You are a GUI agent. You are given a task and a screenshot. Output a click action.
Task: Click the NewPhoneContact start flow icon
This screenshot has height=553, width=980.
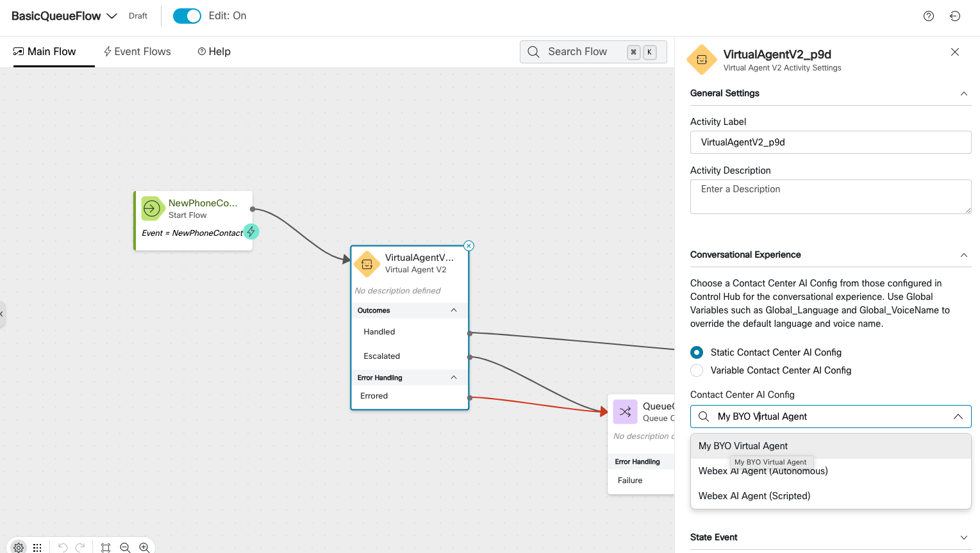(152, 208)
